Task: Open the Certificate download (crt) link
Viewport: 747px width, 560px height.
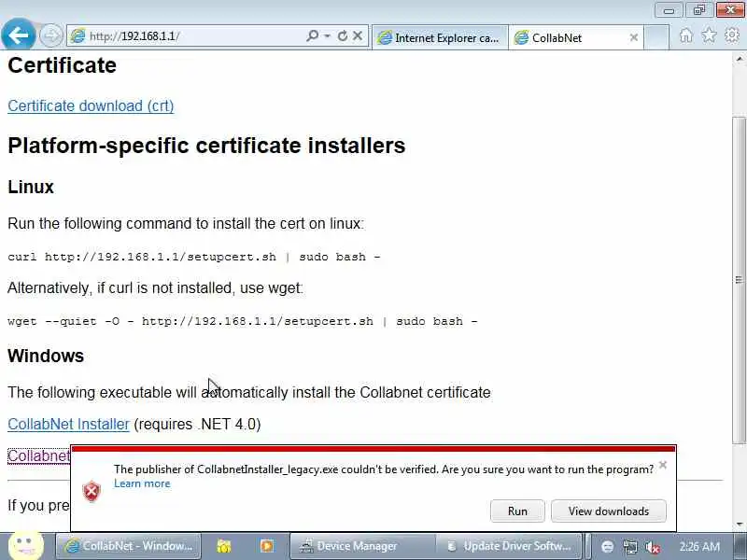Action: coord(91,105)
